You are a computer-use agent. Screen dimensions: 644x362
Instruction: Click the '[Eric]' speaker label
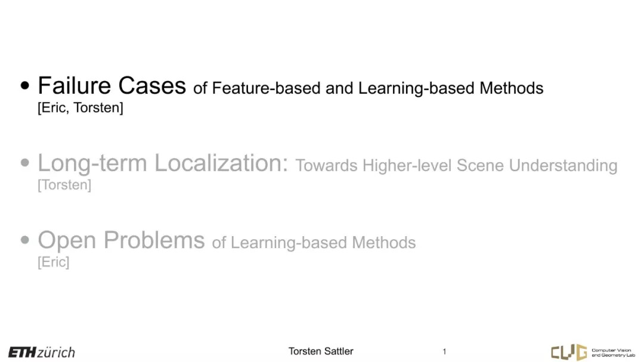(x=54, y=262)
